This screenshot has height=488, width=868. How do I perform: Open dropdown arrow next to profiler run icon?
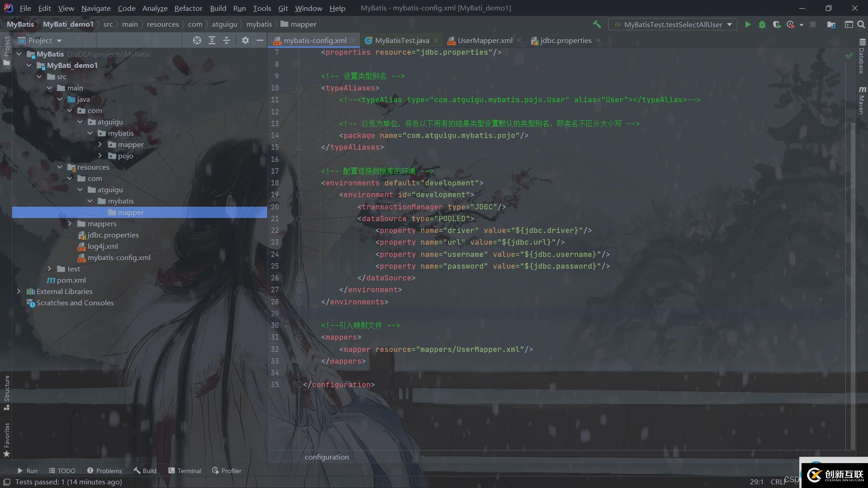coord(802,25)
